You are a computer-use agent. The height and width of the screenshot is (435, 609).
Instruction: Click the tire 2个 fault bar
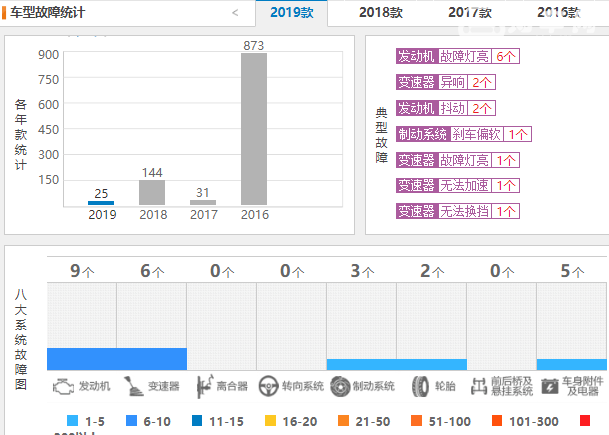click(432, 364)
